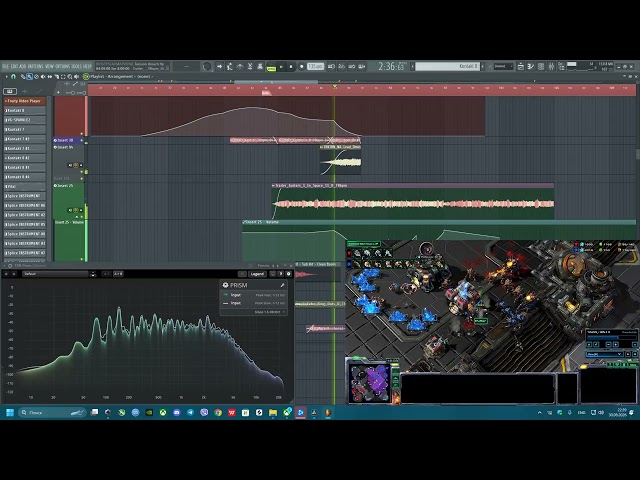
Task: Open the HELP menu
Action: (x=87, y=66)
